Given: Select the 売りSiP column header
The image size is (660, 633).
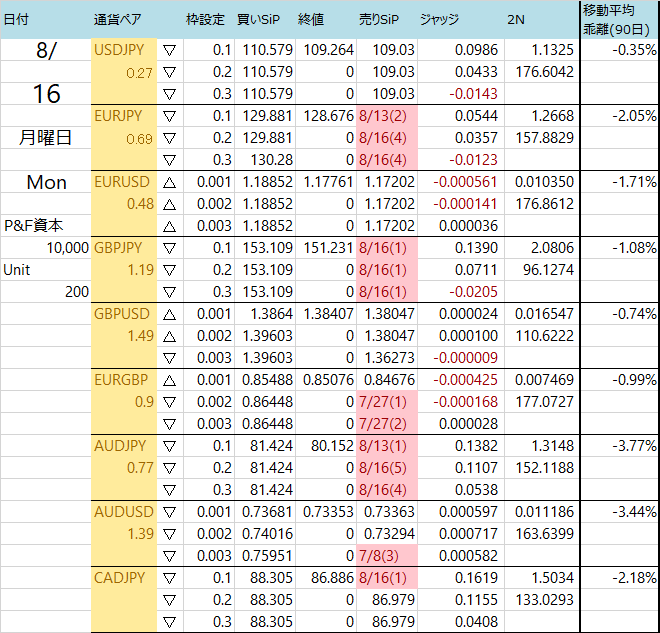Looking at the screenshot, I should (x=379, y=20).
